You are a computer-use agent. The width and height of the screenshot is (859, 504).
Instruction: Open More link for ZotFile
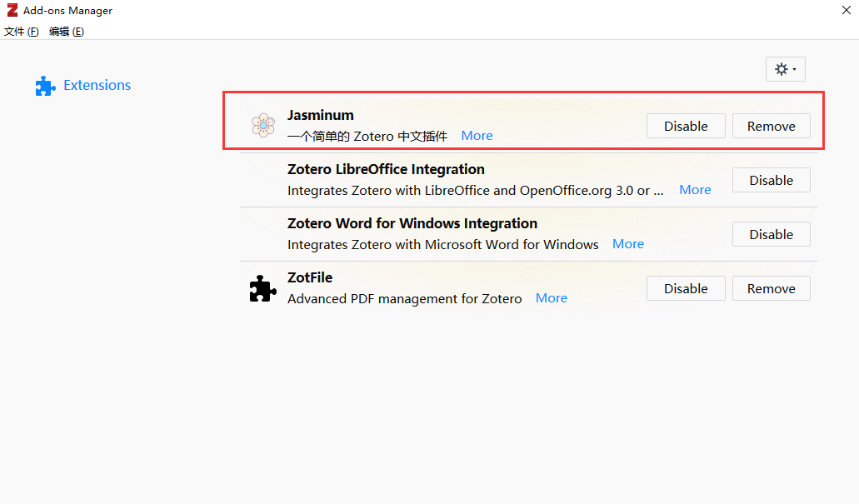click(551, 298)
